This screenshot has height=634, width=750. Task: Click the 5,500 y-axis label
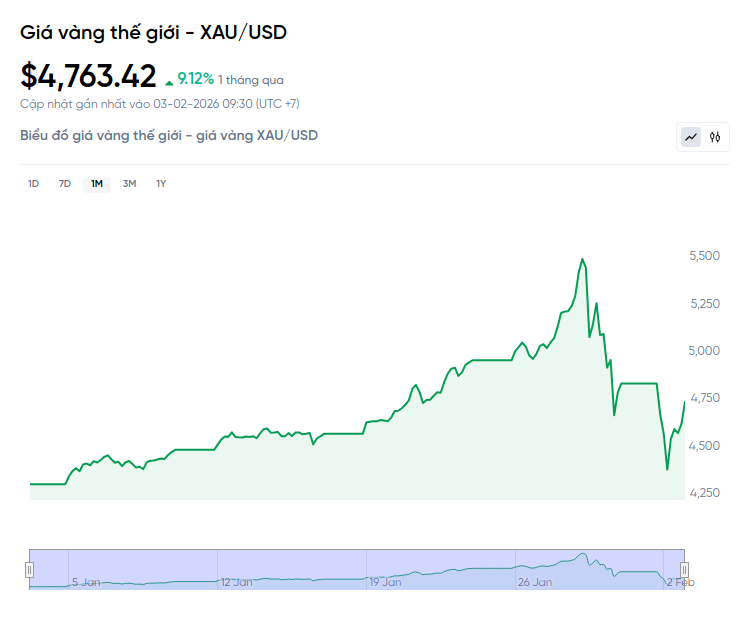click(x=705, y=256)
